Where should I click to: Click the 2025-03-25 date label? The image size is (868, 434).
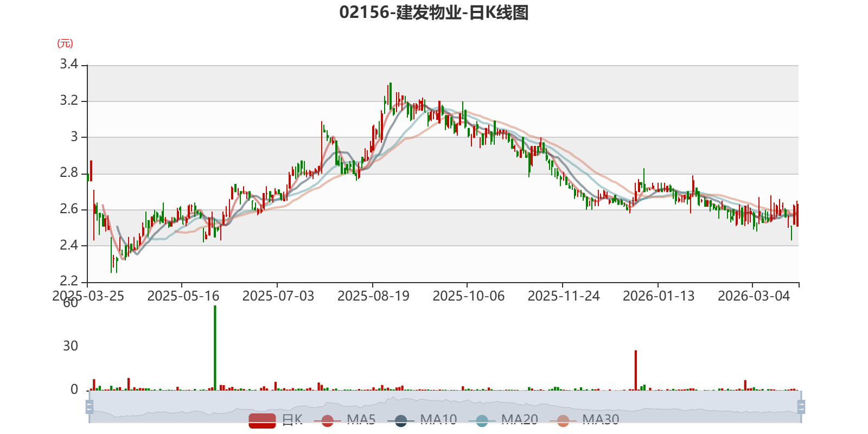pos(88,296)
